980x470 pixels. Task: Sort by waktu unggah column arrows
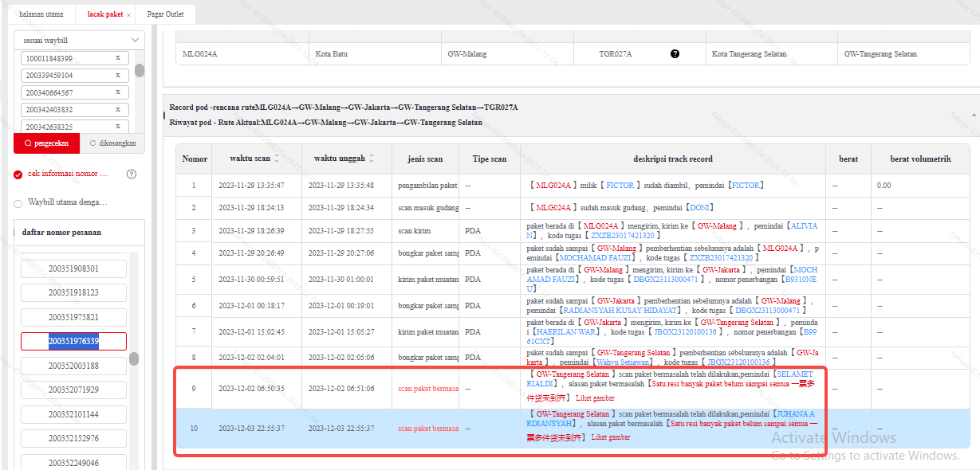click(x=371, y=159)
